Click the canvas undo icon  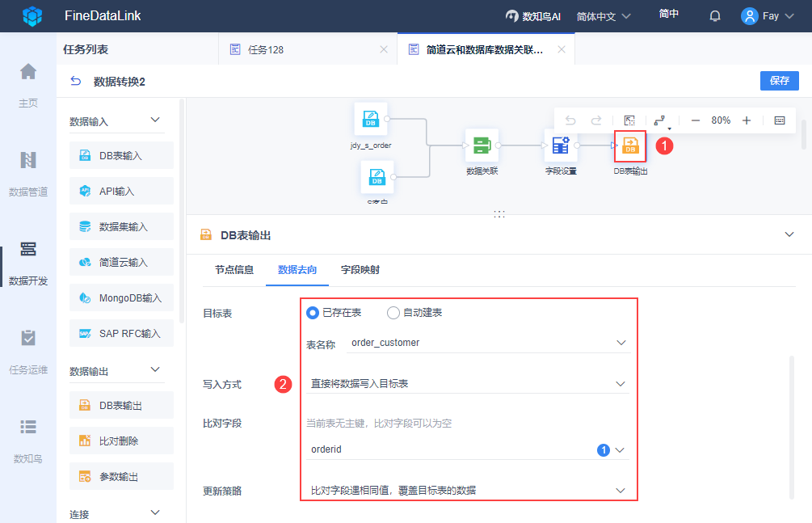tap(570, 120)
